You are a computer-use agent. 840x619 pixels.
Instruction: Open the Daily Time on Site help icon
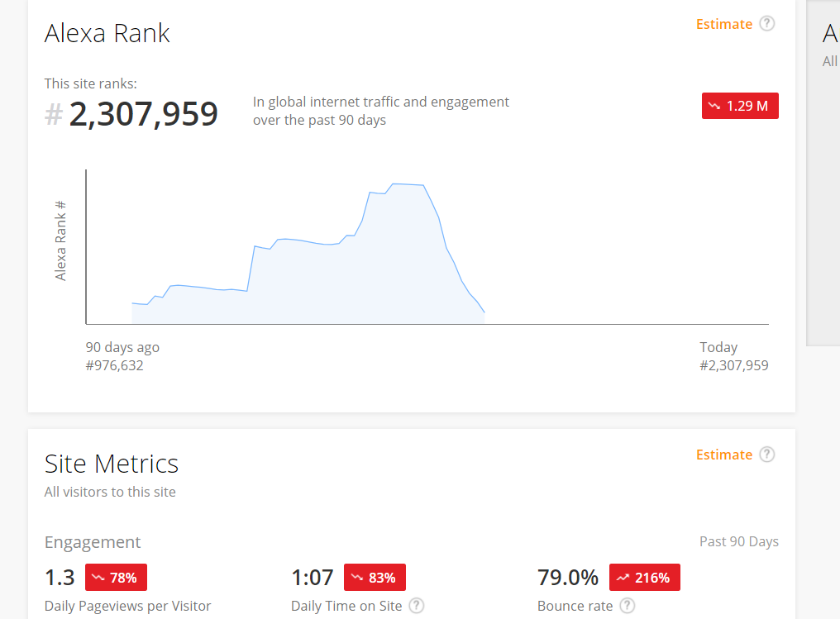(x=416, y=606)
